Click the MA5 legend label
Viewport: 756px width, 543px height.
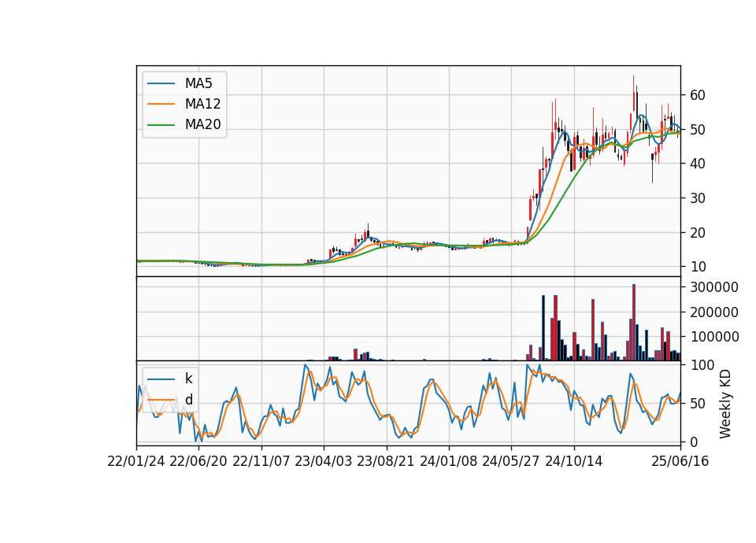click(x=198, y=83)
